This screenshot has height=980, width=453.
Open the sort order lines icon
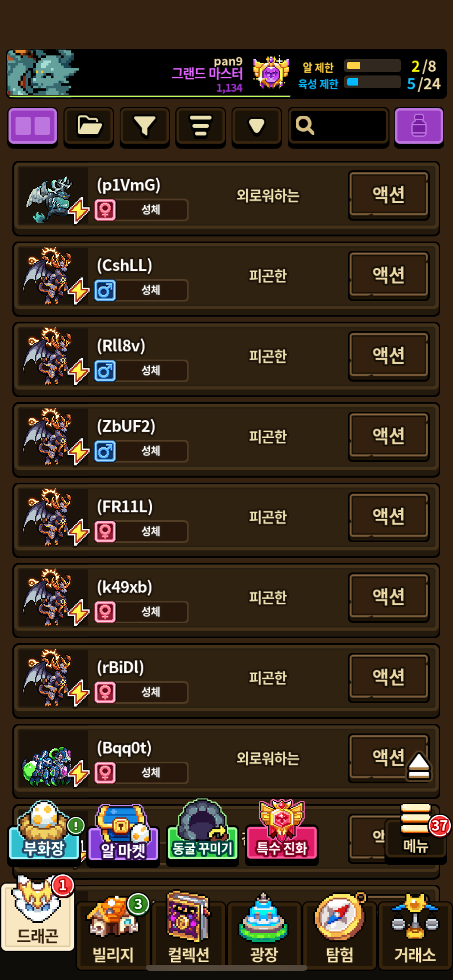[x=201, y=127]
